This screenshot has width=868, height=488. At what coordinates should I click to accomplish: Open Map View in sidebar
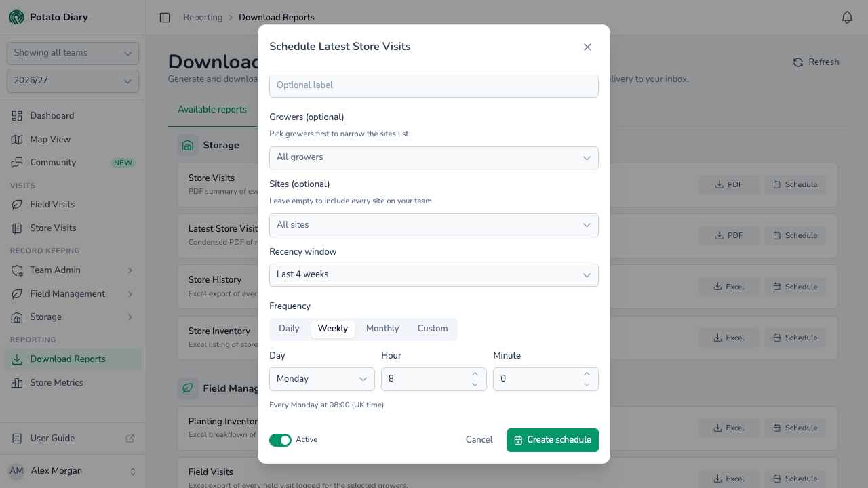73,139
